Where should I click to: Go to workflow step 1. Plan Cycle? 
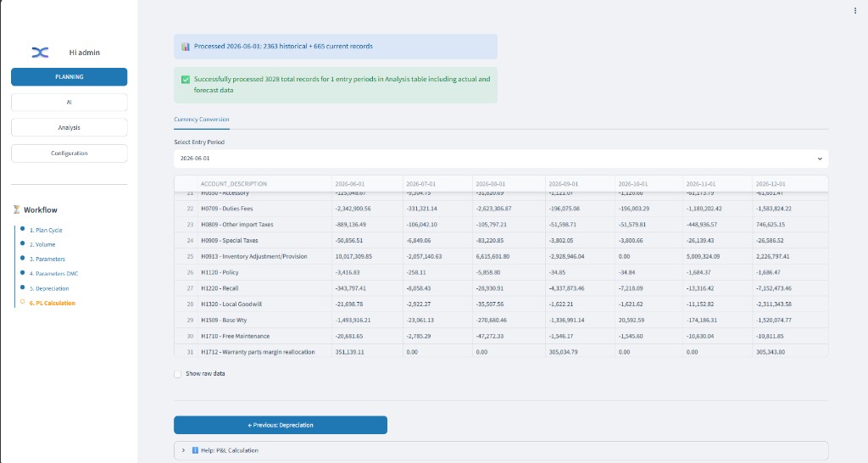point(46,230)
